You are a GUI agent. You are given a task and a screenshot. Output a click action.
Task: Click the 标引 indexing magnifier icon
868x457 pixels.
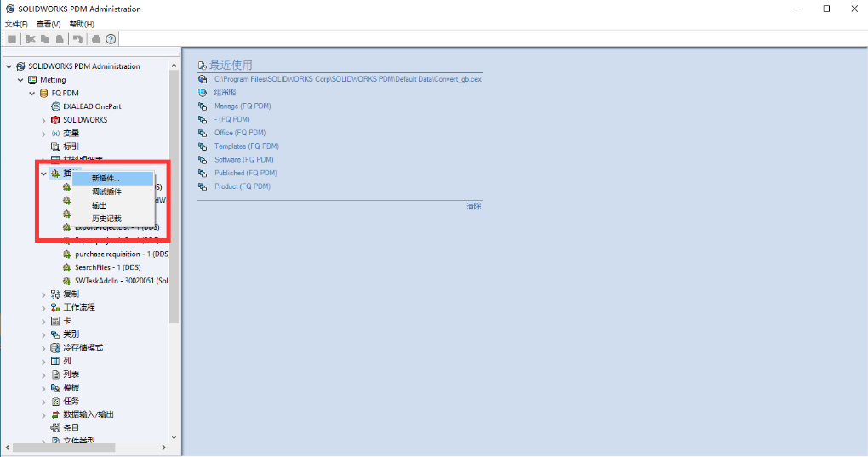pos(55,146)
